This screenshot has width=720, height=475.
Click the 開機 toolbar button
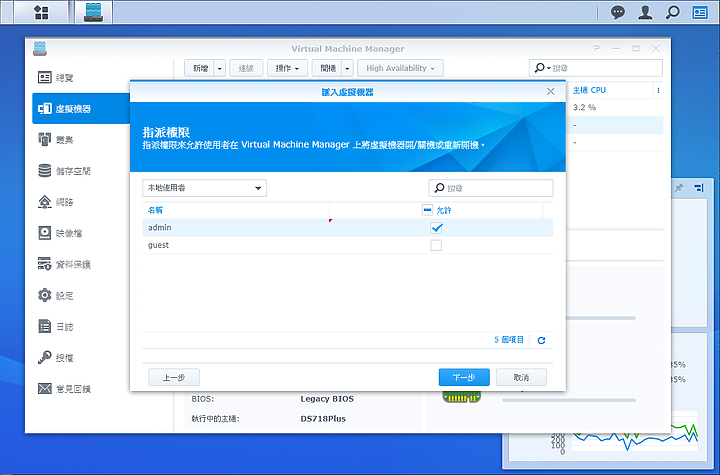[x=328, y=68]
